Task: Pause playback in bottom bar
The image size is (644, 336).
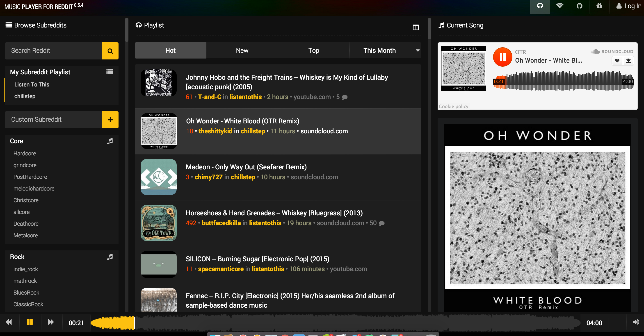Action: (30, 322)
